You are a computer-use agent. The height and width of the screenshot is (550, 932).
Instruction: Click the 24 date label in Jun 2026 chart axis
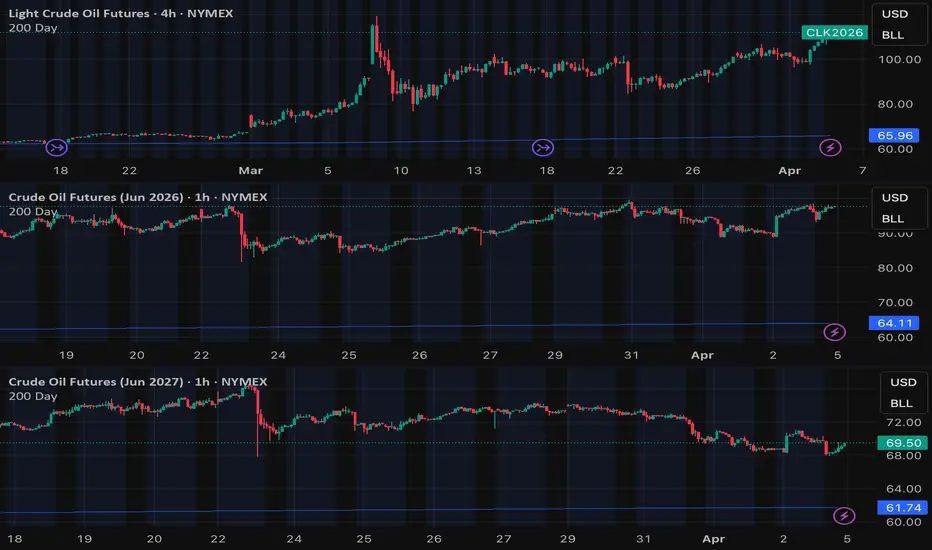point(278,355)
